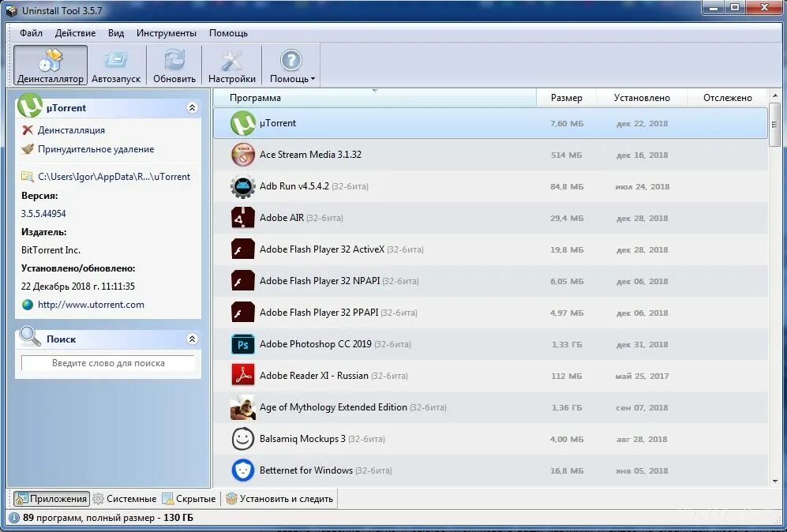The width and height of the screenshot is (787, 532).
Task: Switch to the Скрытые tab
Action: coord(189,499)
